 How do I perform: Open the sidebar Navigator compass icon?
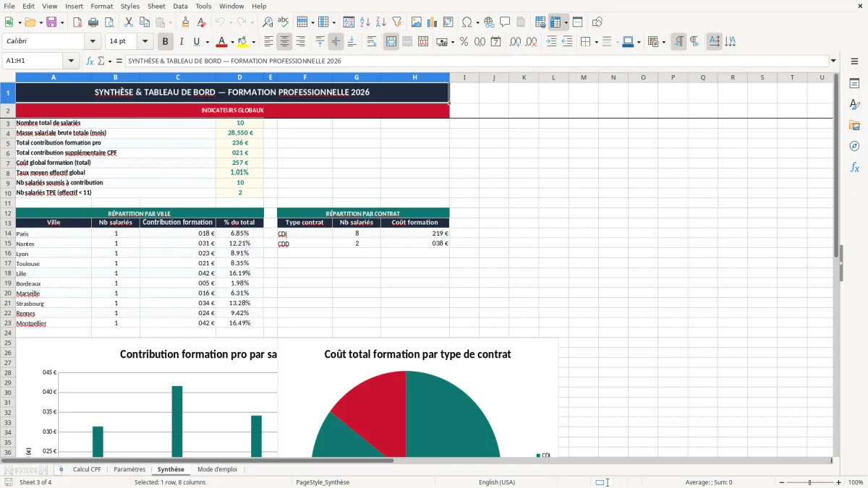854,146
